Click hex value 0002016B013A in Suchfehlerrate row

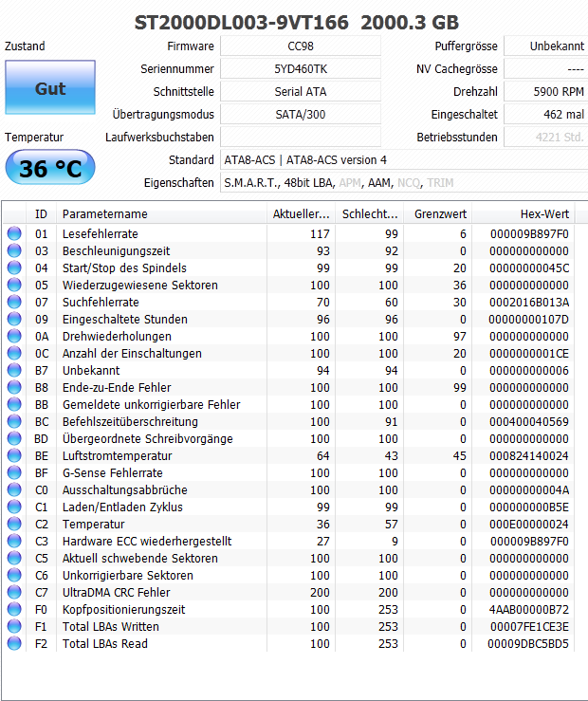pyautogui.click(x=529, y=303)
